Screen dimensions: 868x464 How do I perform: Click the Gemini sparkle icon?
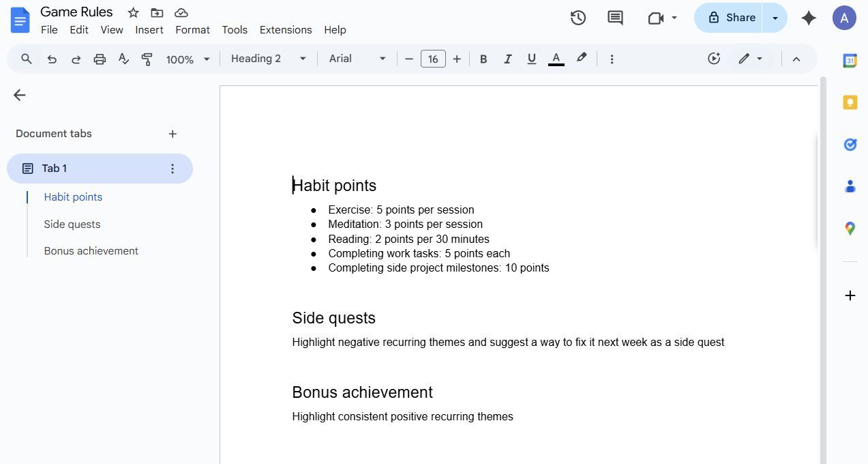click(809, 18)
